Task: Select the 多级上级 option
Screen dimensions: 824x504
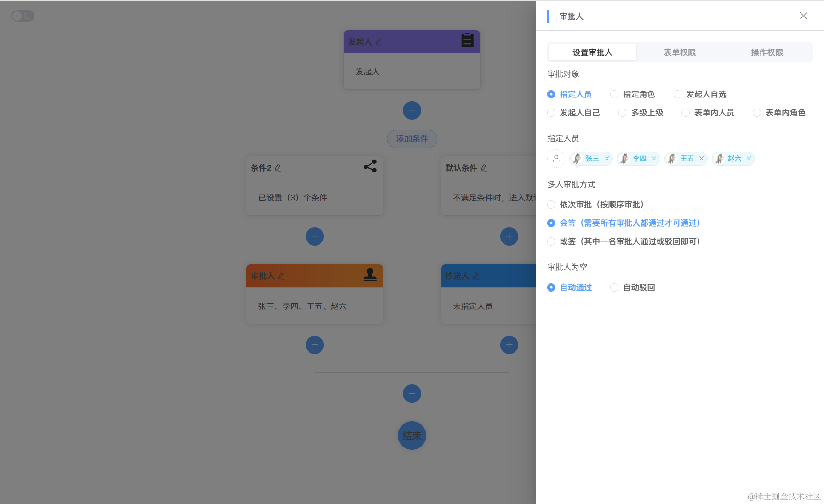Action: click(622, 113)
